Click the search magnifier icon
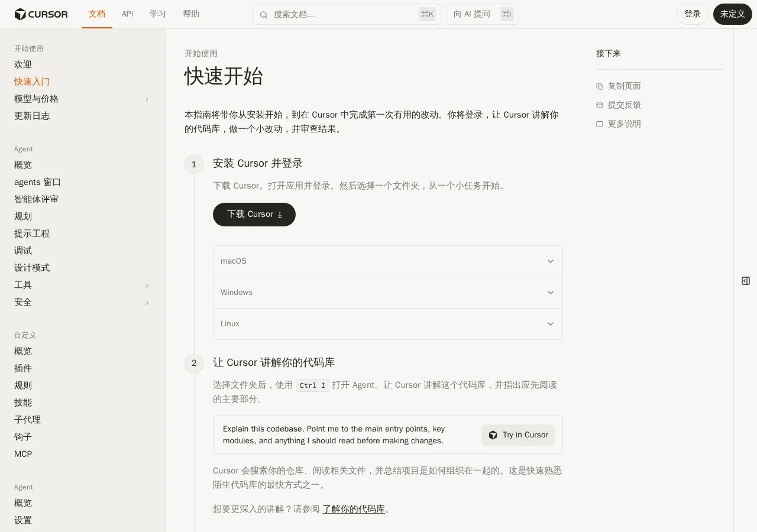This screenshot has height=532, width=757. (x=264, y=14)
